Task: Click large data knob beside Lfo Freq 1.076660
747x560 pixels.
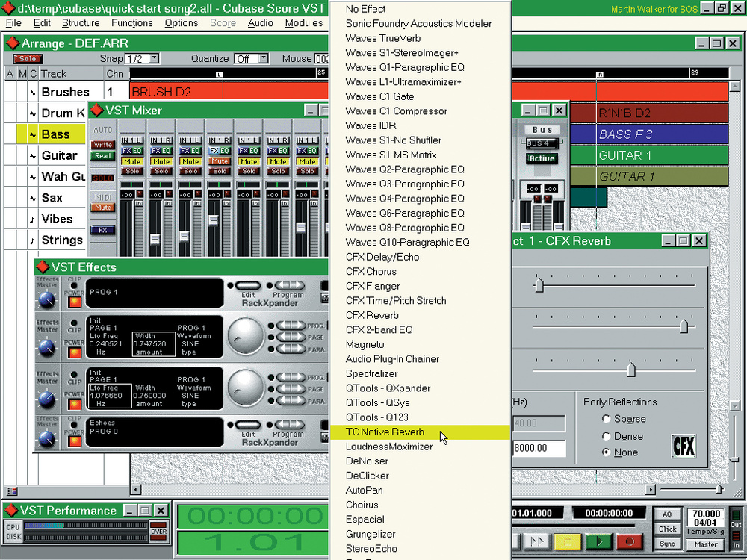Action: pos(245,388)
